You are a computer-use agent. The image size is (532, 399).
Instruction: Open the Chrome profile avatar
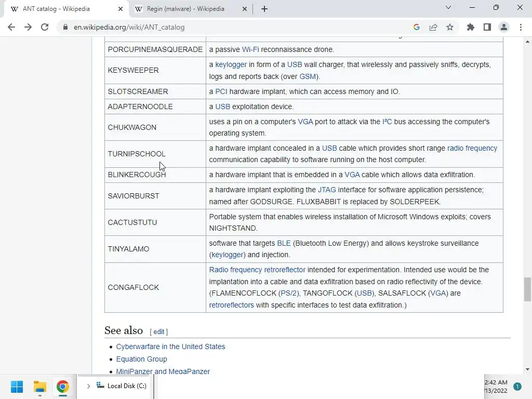pos(504,27)
